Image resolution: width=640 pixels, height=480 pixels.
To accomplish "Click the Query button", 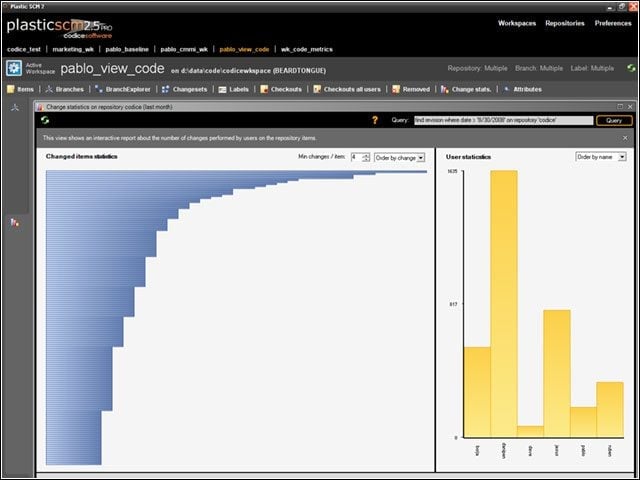I will [614, 120].
